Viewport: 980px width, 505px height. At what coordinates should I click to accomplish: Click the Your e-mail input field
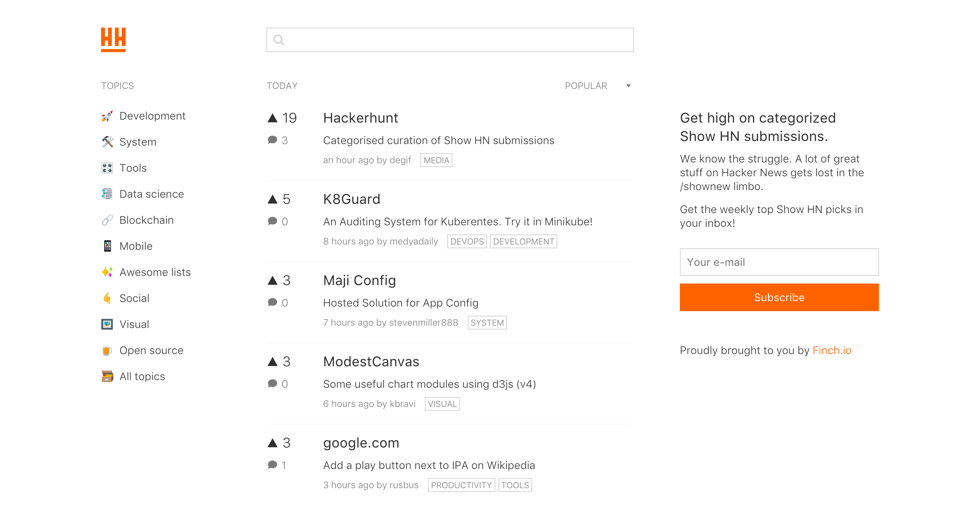pyautogui.click(x=779, y=262)
